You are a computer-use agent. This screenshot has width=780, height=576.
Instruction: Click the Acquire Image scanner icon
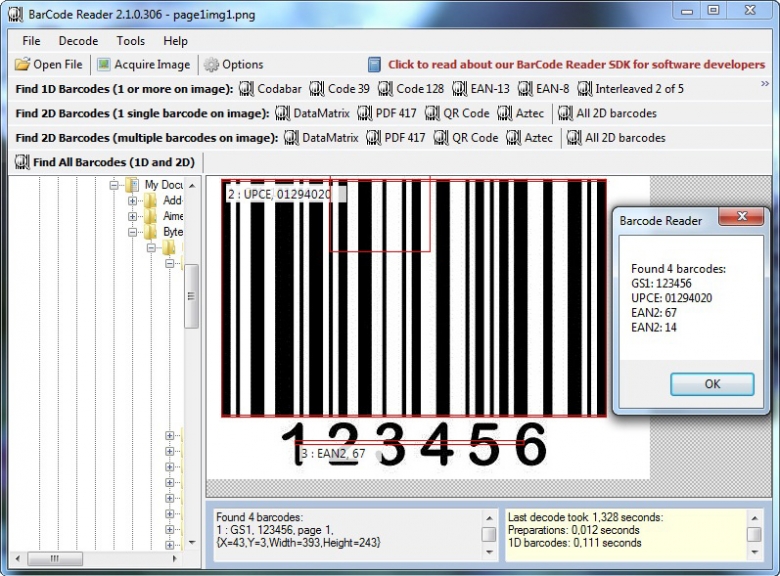pos(104,65)
